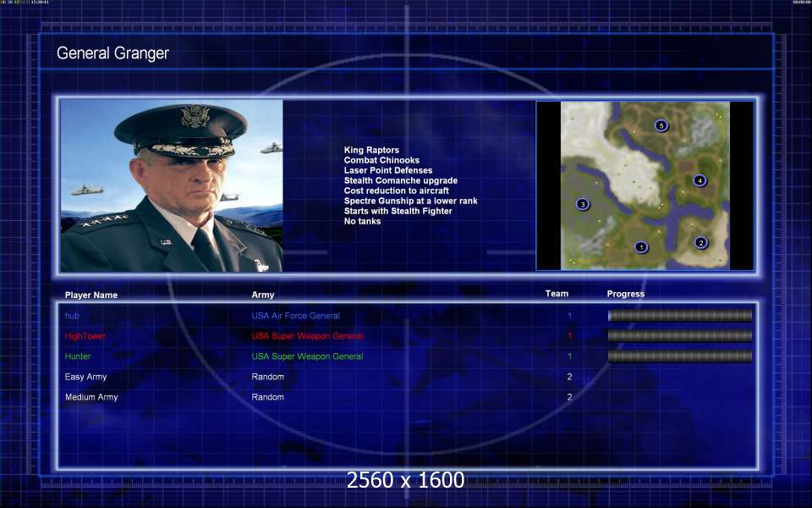The height and width of the screenshot is (508, 812).
Task: Click the Army column header
Action: [263, 295]
